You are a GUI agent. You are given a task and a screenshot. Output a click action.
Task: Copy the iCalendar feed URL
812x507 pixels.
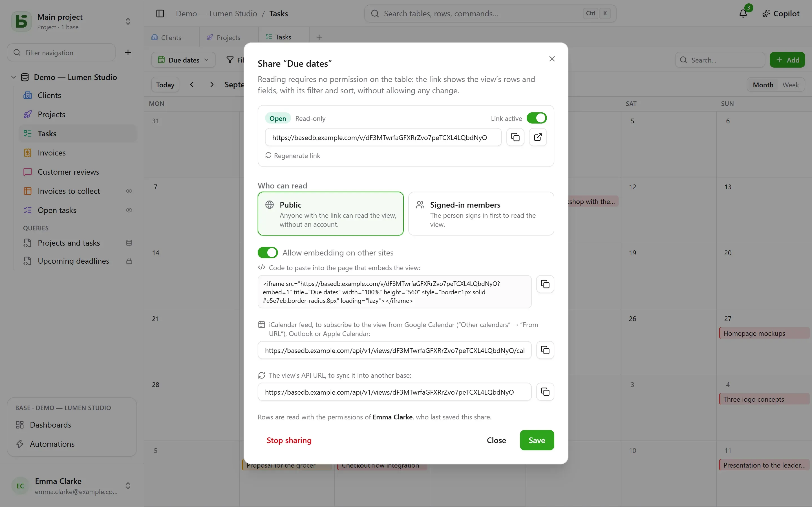pos(545,350)
